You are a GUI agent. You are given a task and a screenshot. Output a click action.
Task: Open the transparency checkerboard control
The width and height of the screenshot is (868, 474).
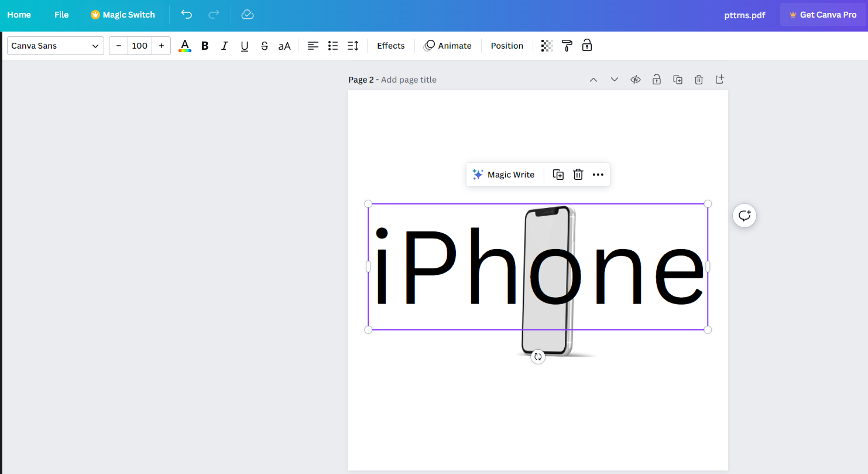click(547, 46)
